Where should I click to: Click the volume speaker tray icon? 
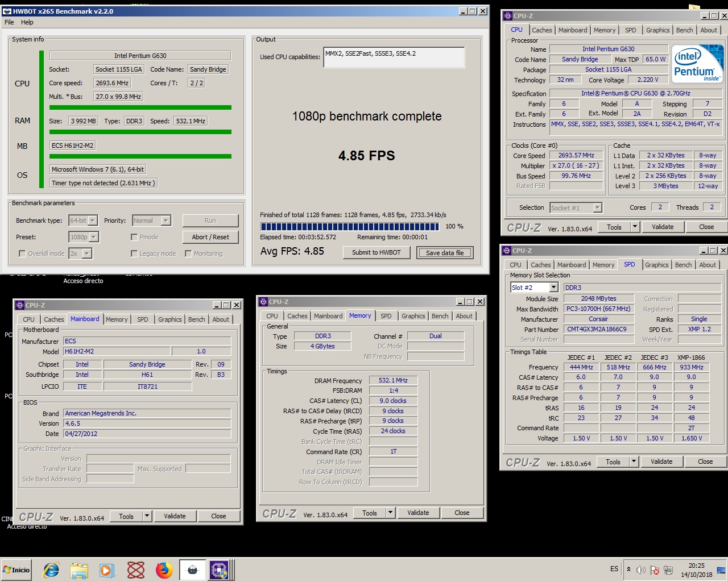coord(641,570)
